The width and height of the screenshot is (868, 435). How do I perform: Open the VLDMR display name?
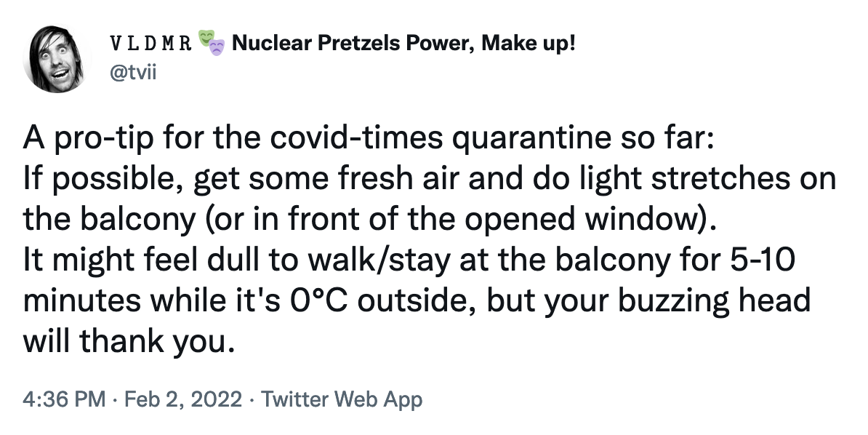pos(151,43)
